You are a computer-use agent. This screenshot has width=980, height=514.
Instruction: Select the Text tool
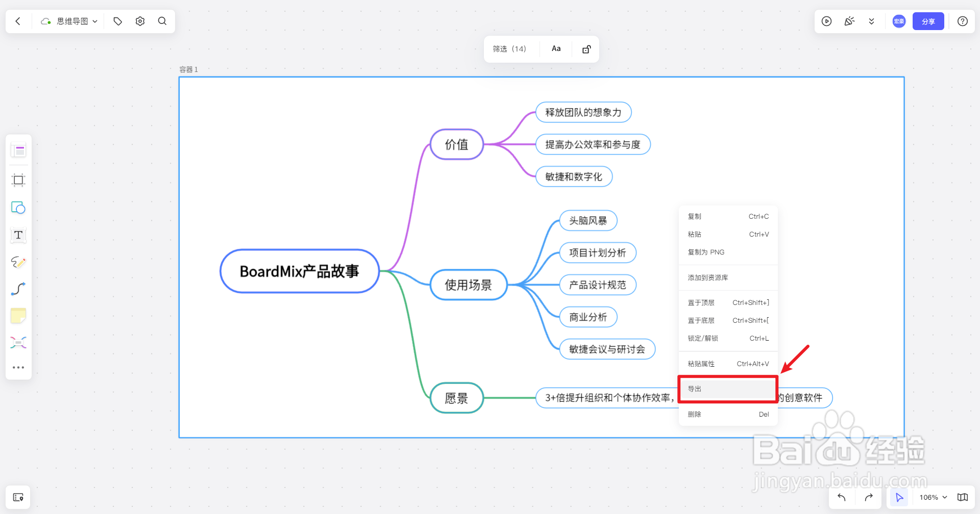18,235
